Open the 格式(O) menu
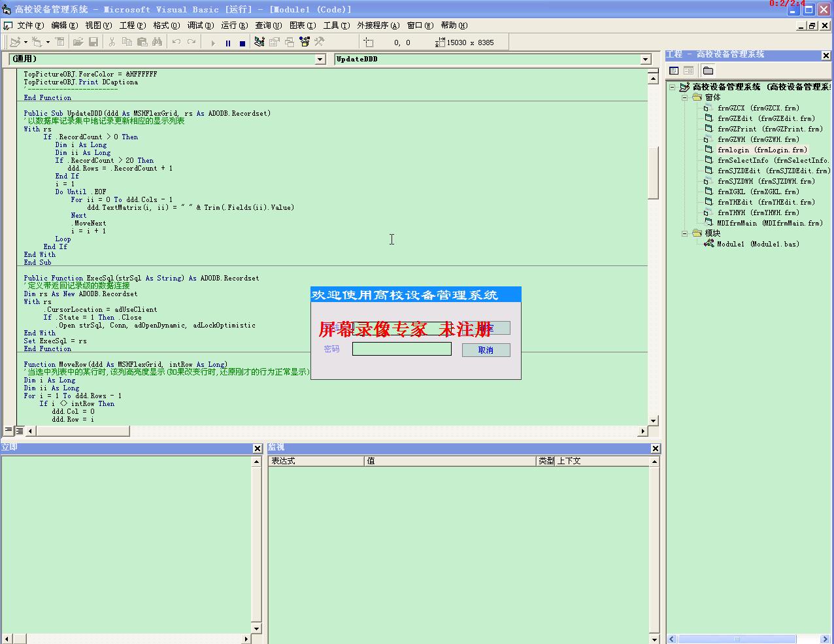The height and width of the screenshot is (644, 834). (167, 25)
